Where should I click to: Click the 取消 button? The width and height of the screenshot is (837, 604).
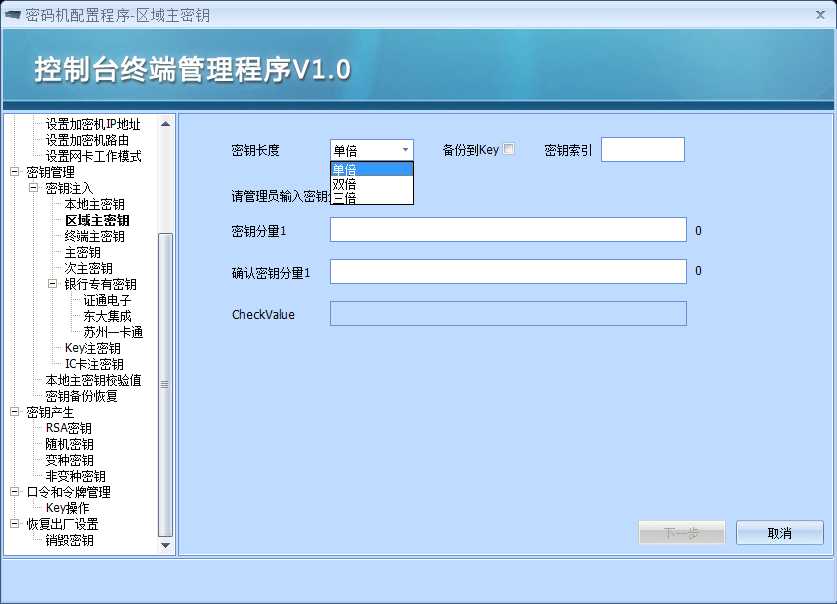779,533
